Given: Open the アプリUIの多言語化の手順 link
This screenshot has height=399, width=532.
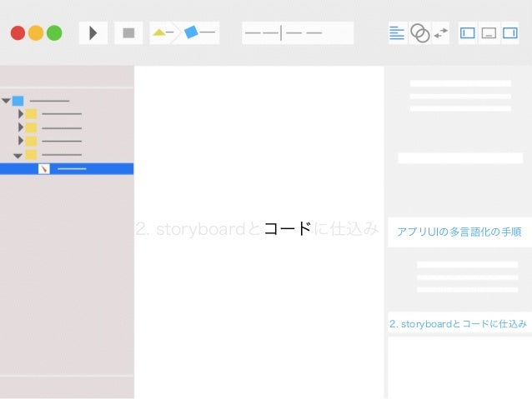Looking at the screenshot, I should pos(459,232).
